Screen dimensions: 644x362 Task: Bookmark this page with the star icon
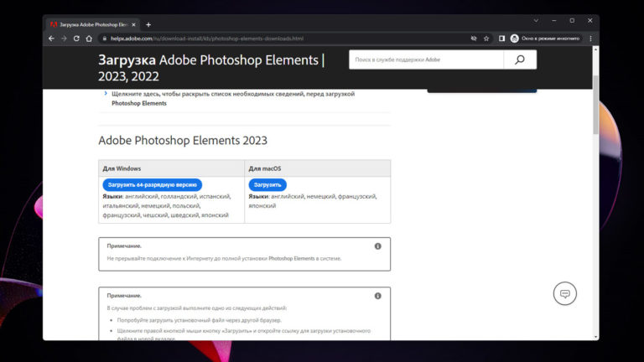(486, 39)
